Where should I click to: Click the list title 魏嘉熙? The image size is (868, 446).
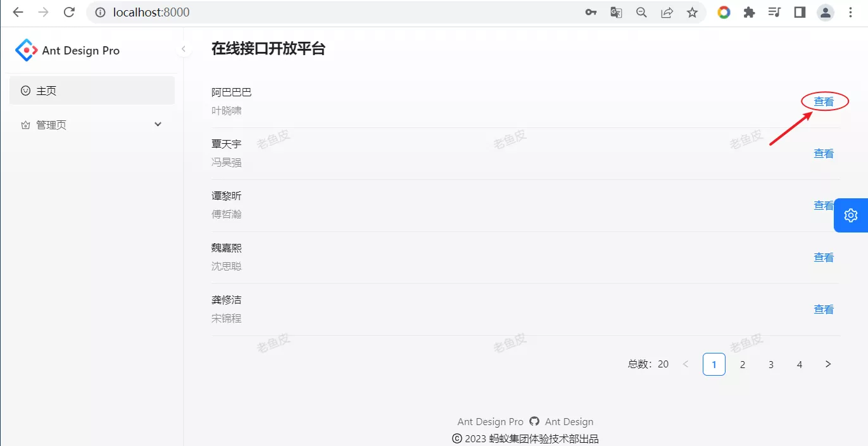pyautogui.click(x=227, y=248)
